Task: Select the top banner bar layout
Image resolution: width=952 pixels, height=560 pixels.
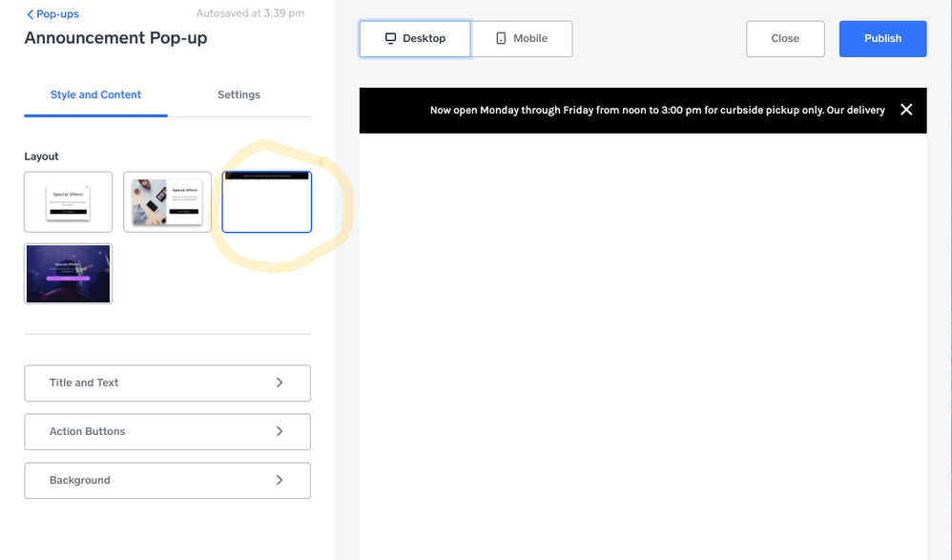Action: (x=266, y=201)
